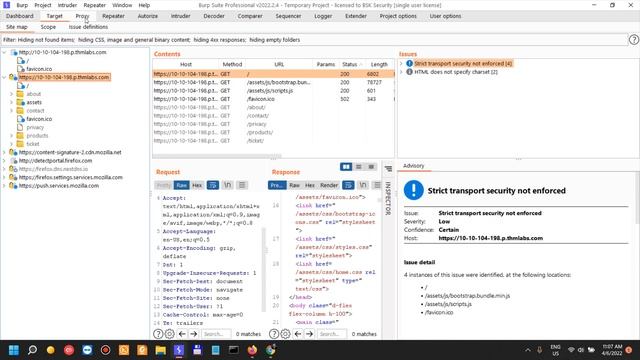This screenshot has height=360, width=640.
Task: Show Hex view of request
Action: pyautogui.click(x=197, y=185)
